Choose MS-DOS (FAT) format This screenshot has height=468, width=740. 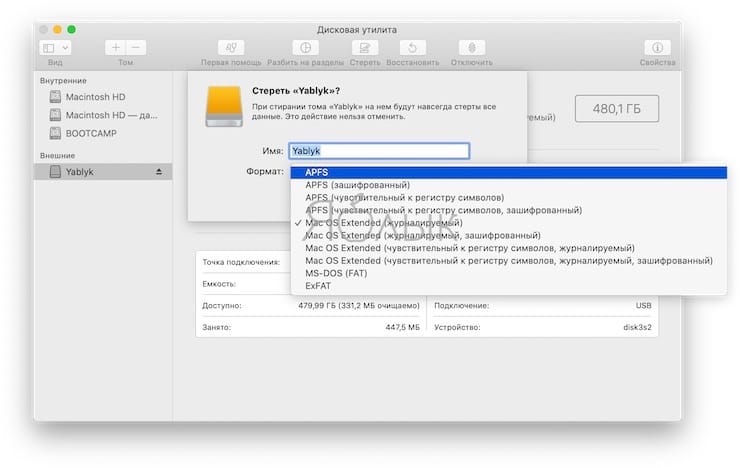coord(509,273)
